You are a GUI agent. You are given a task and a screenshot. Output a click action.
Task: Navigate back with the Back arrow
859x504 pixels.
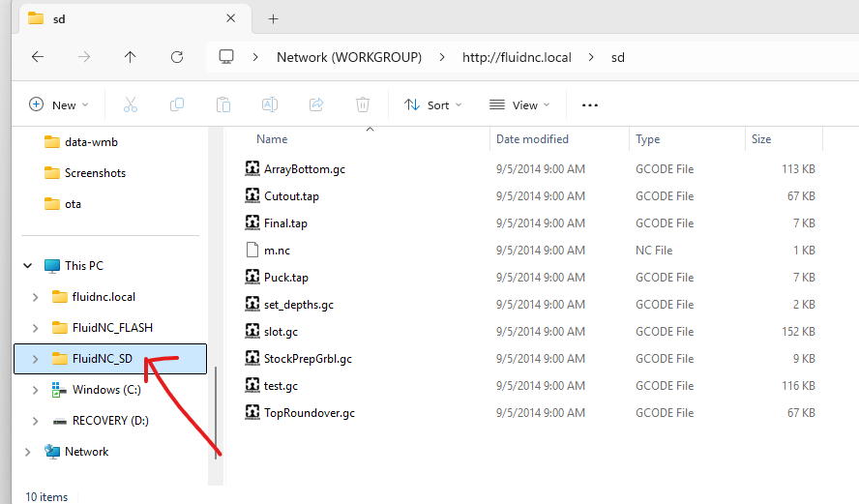coord(38,57)
